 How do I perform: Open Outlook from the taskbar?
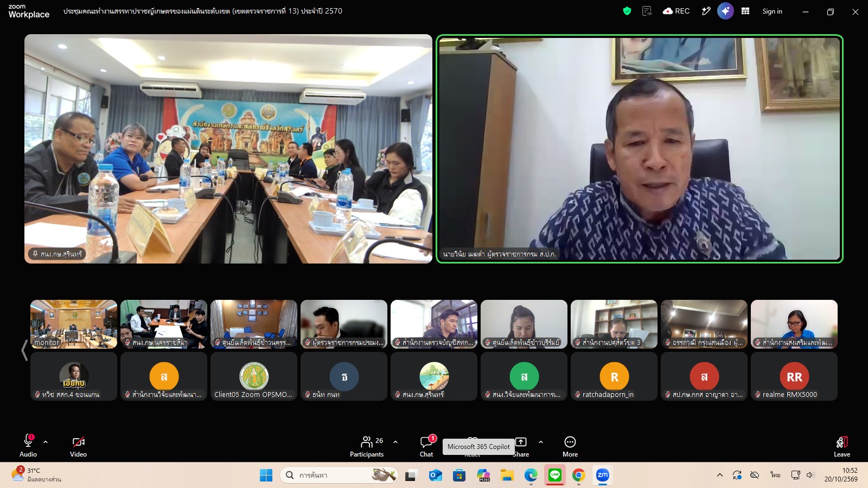435,476
